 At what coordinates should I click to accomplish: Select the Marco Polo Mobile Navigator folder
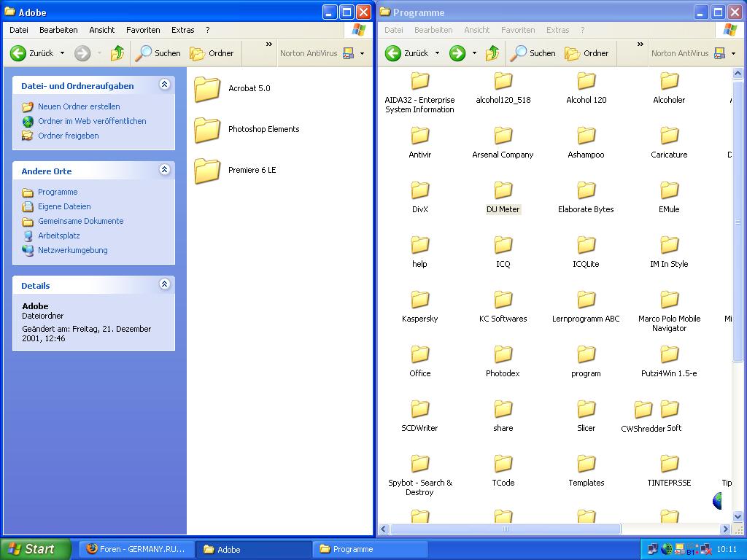coord(670,312)
